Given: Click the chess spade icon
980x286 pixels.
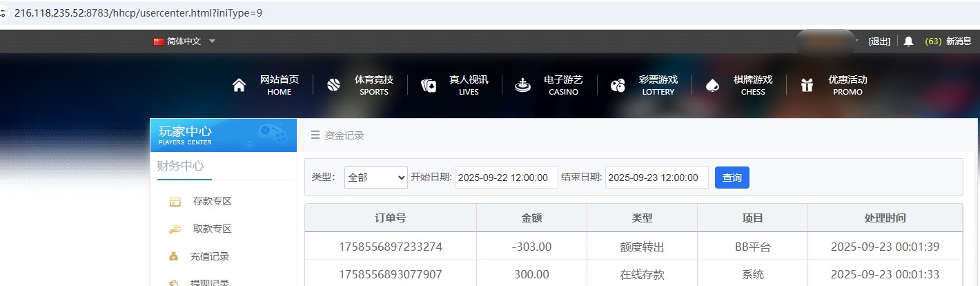Looking at the screenshot, I should pos(712,85).
